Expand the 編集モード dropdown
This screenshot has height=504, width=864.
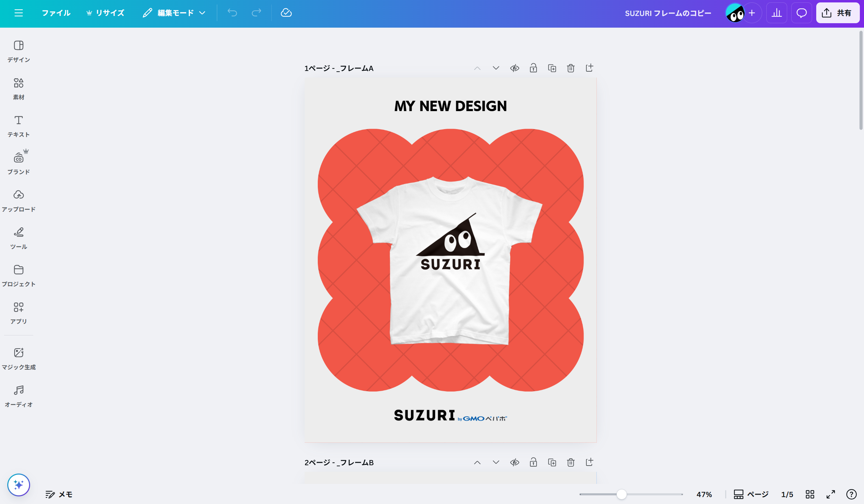click(x=175, y=13)
